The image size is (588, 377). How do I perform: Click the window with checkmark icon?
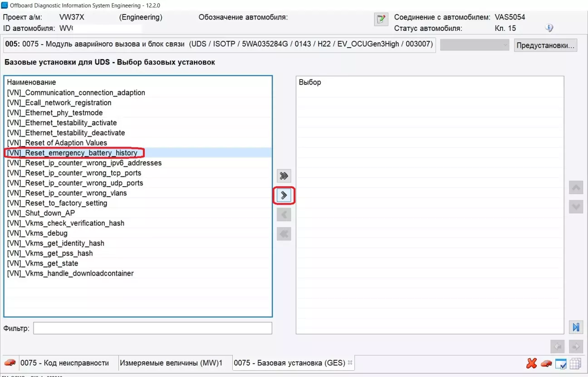pos(561,363)
